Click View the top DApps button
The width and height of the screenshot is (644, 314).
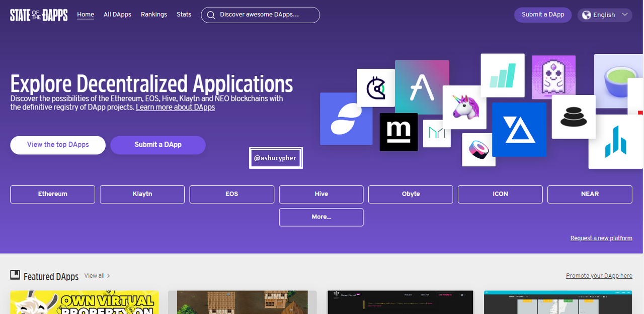(58, 145)
